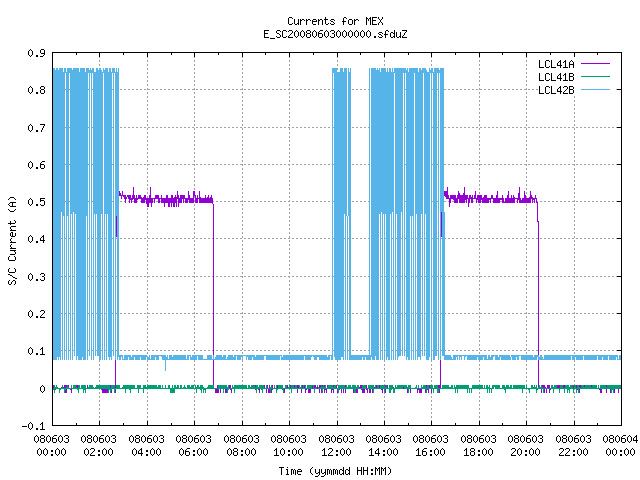Viewport: 640px width, 480px height.
Task: Click the 080603 00:00 x-axis tick label
Action: point(51,446)
